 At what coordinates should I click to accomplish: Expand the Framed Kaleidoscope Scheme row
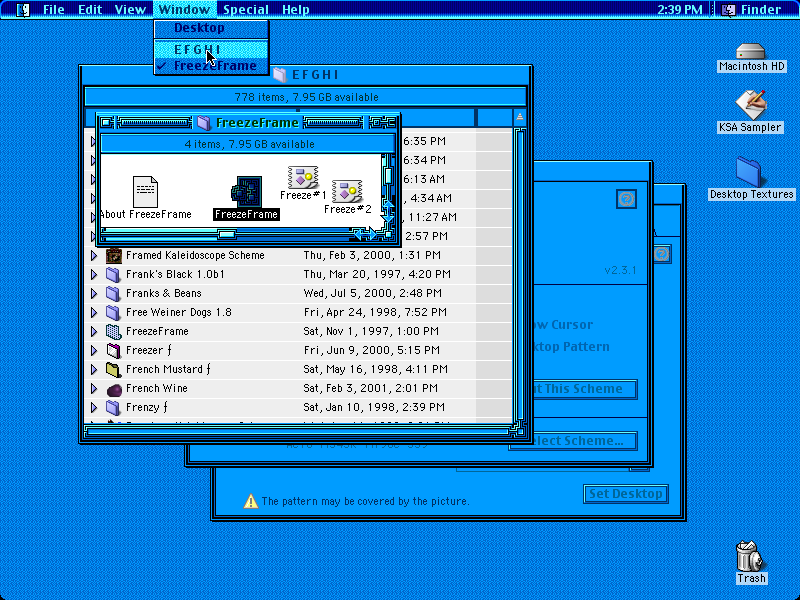(x=94, y=255)
